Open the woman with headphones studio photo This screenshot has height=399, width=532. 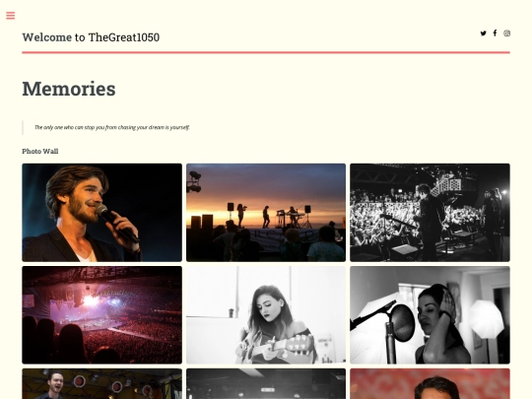click(x=430, y=315)
